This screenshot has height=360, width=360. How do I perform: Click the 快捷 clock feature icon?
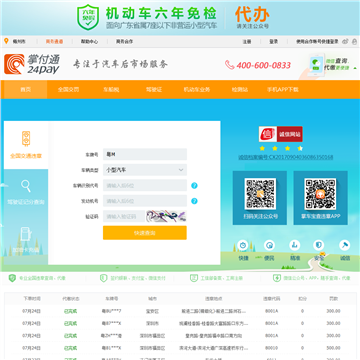pyautogui.click(x=243, y=245)
